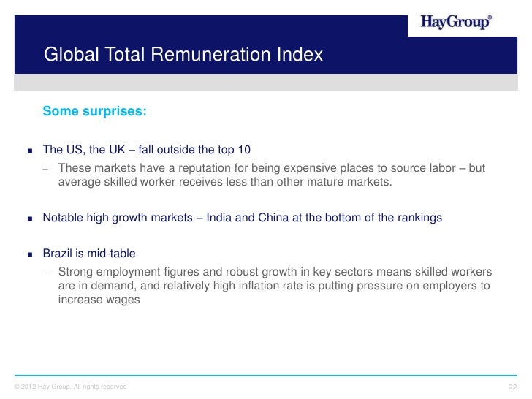Viewport: 532px width, 399px height.
Task: Click bullet 'The US, the UK – fall outside the top 10'
Action: [147, 150]
